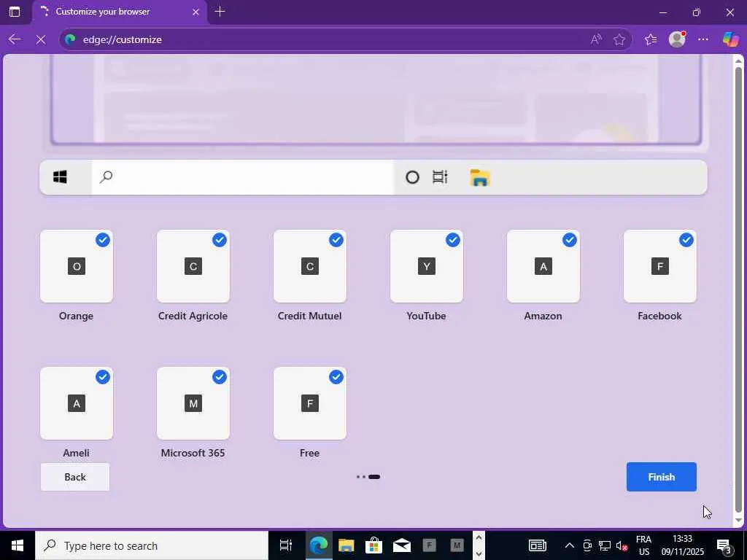This screenshot has height=560, width=747.
Task: Click the network tray icon
Action: point(605,545)
